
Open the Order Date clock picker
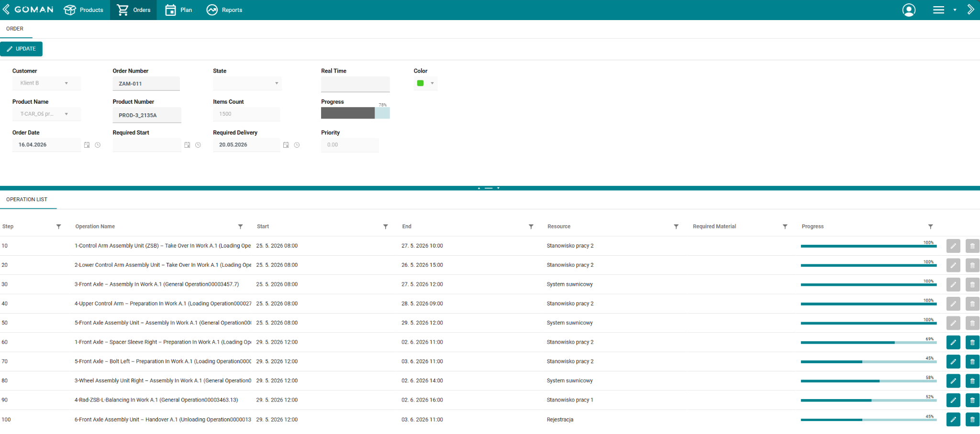pos(98,145)
